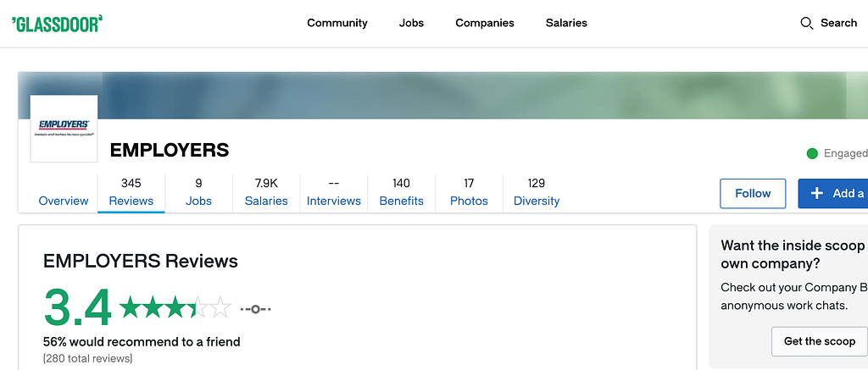
Task: Click the plus icon on the Add button
Action: coord(816,193)
